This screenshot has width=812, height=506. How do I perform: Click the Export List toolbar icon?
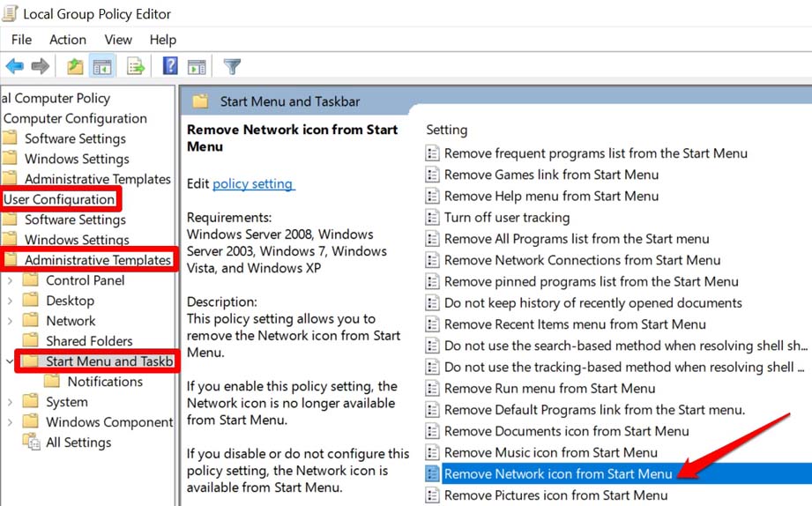coord(136,66)
